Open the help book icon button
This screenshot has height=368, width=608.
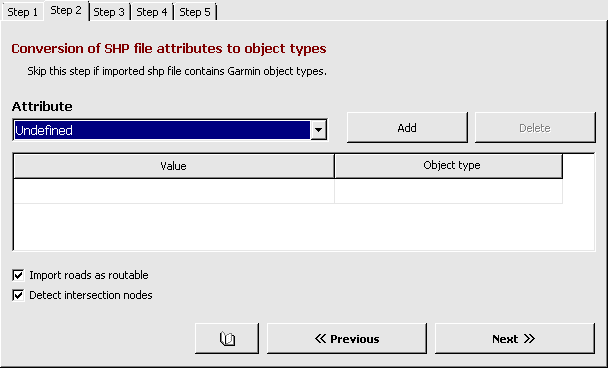pyautogui.click(x=227, y=339)
